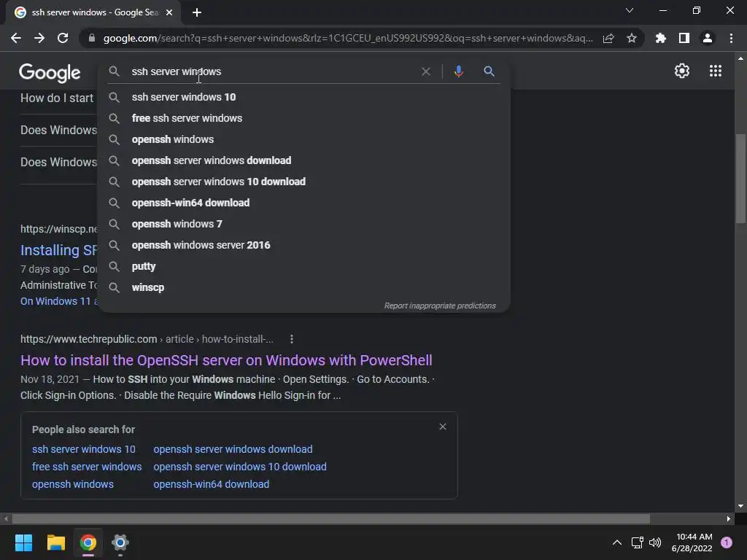Start search by voice microphone

458,71
